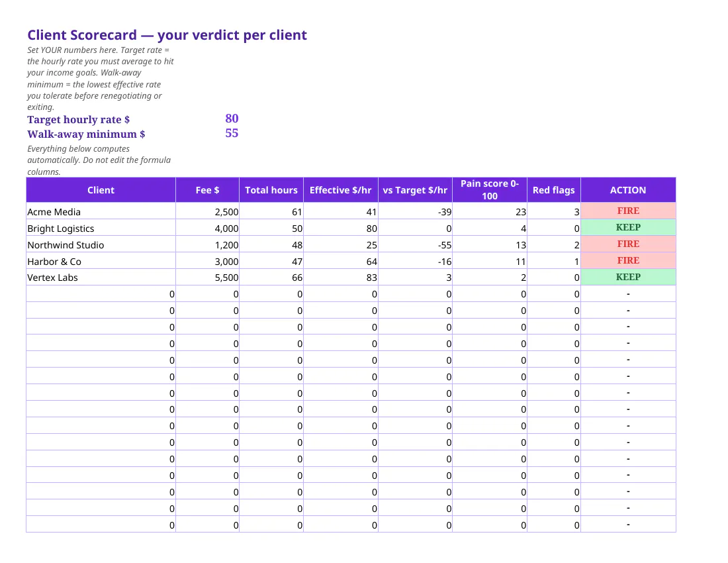This screenshot has height=563, width=728.
Task: Click Acme Media's pain score 23
Action: point(490,212)
